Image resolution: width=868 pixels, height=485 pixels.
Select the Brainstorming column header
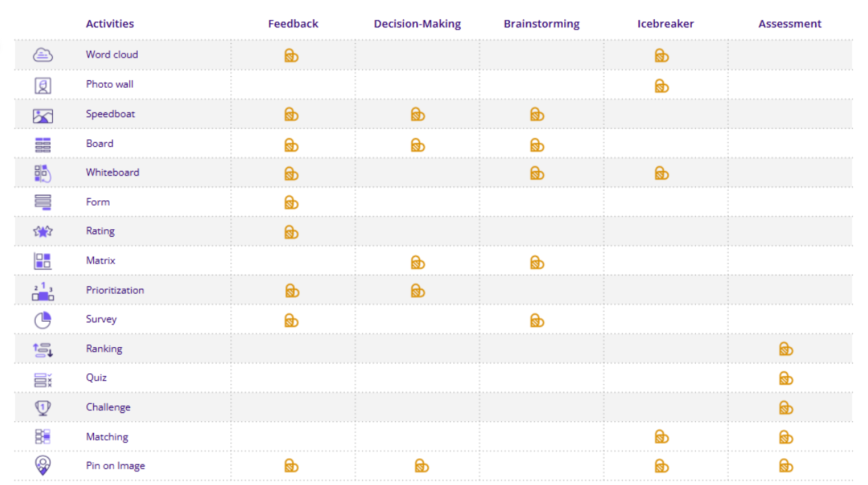tap(541, 24)
